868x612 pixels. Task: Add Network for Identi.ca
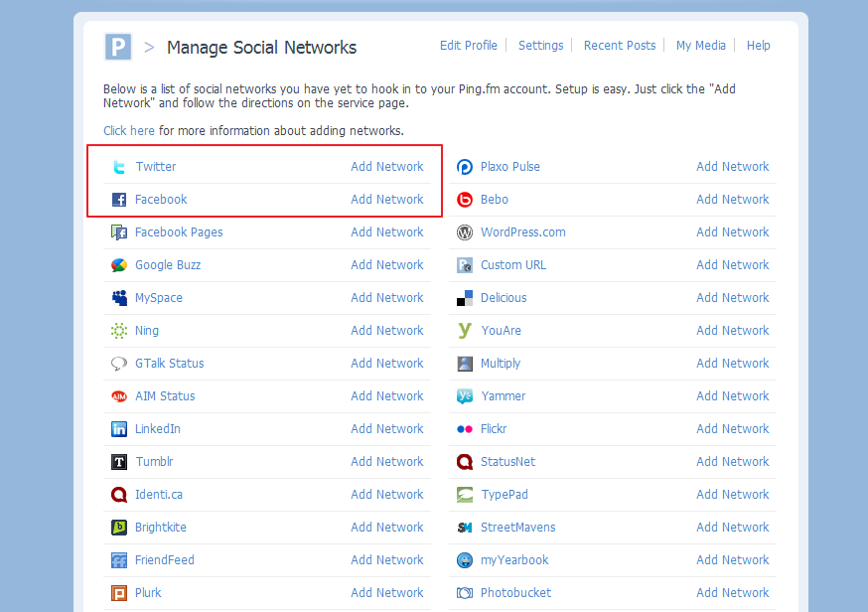(x=387, y=494)
